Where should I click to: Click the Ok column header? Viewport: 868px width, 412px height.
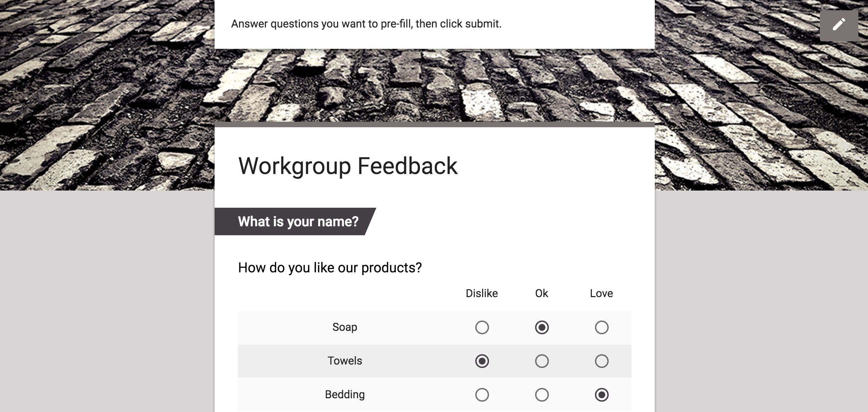click(x=541, y=293)
